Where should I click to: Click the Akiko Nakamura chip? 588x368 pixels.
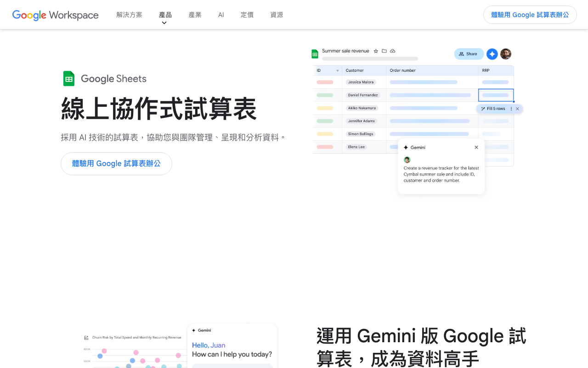pos(362,108)
